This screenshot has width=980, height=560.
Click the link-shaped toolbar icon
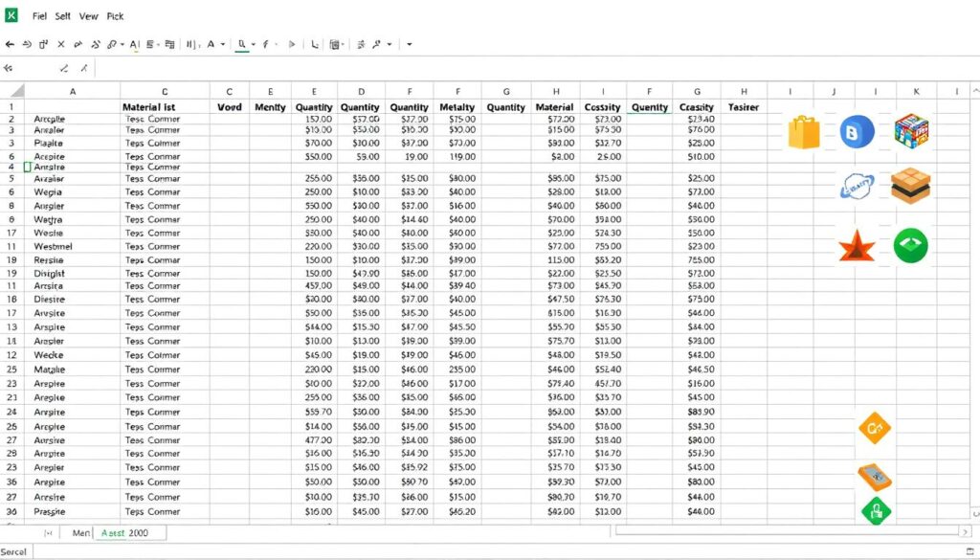pyautogui.click(x=112, y=44)
